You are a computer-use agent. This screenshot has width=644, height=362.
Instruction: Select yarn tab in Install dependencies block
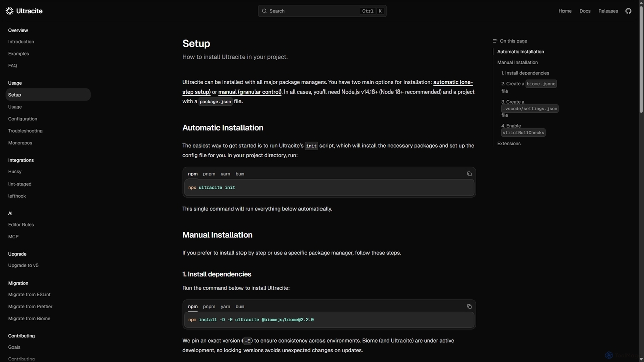225,306
